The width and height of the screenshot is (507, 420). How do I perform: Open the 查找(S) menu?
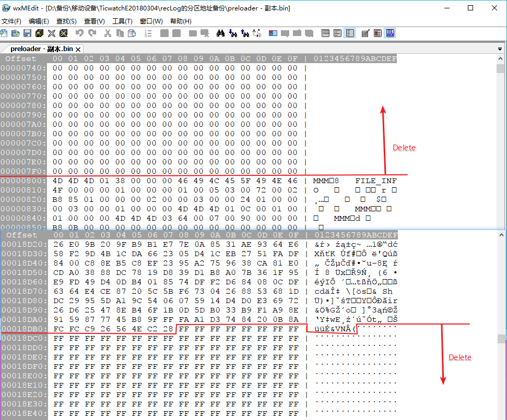tap(66, 21)
